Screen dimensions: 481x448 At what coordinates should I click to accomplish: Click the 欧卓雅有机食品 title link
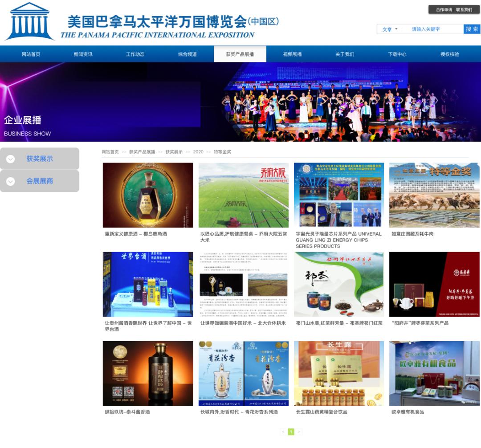point(408,412)
